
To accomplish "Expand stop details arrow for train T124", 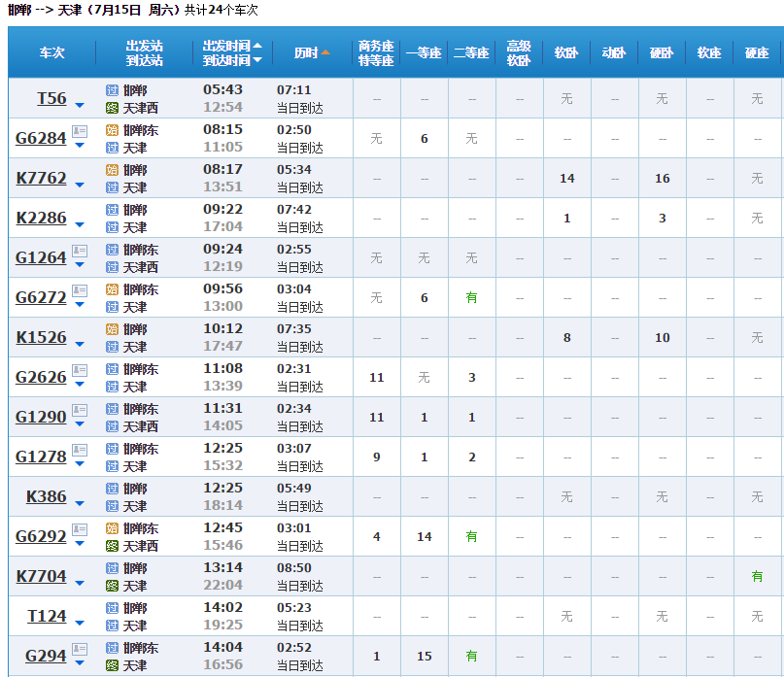I will (x=80, y=623).
